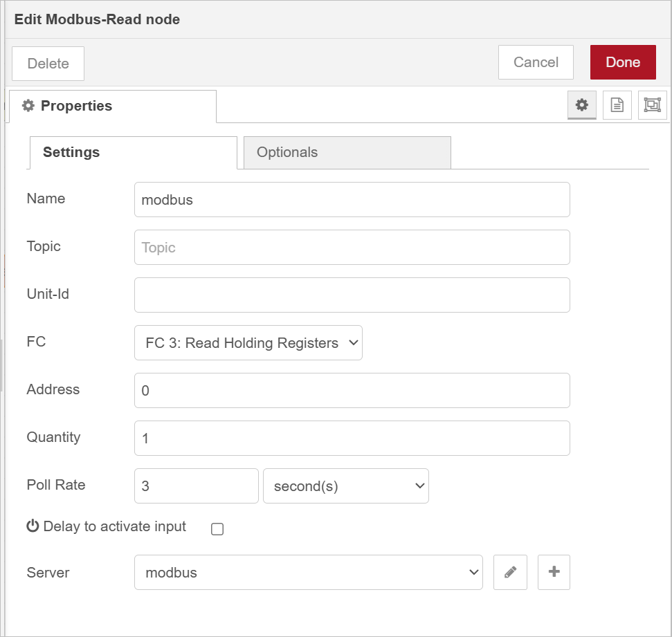Screen dimensions: 672x637
Task: Edit the selected modbus server
Action: tap(510, 572)
